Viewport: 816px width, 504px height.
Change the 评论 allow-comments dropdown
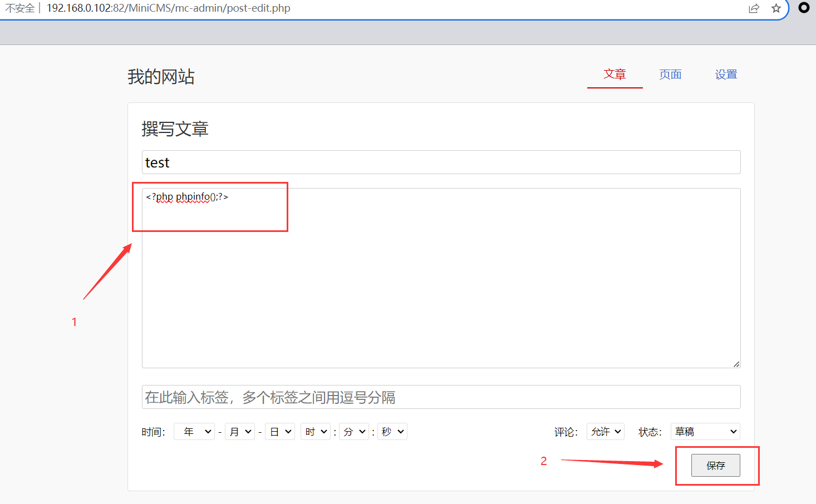click(x=606, y=432)
